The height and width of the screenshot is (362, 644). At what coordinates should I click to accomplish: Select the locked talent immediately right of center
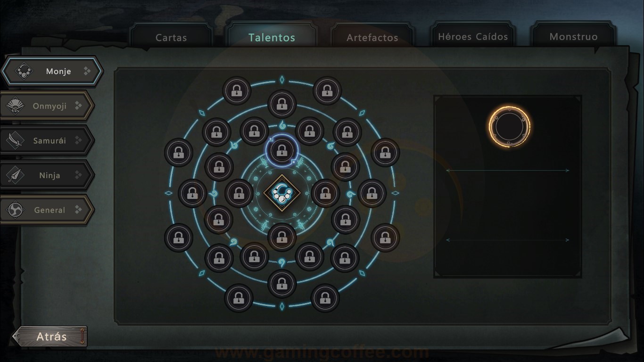[325, 193]
